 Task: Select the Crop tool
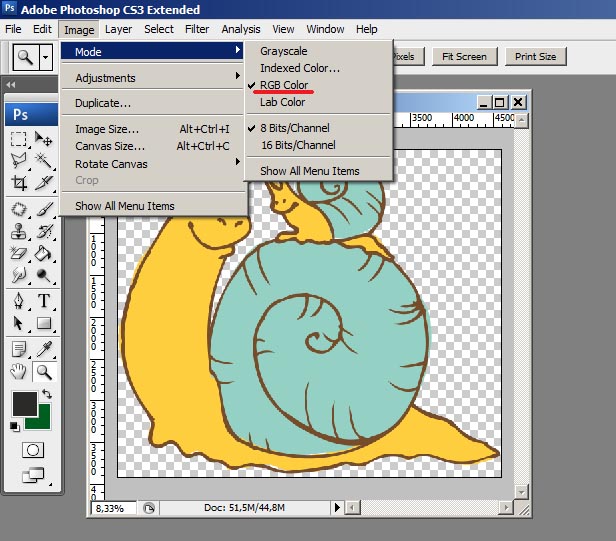pos(18,182)
